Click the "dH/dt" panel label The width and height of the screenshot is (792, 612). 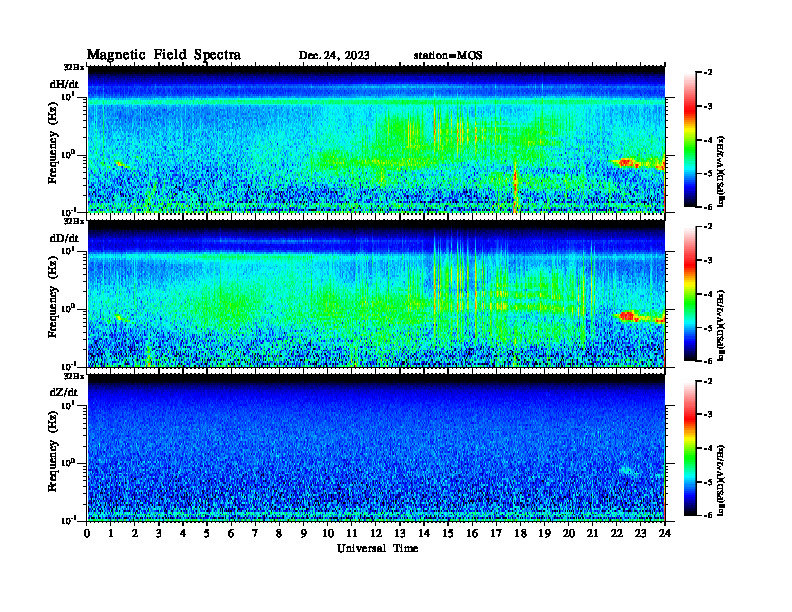tap(64, 84)
